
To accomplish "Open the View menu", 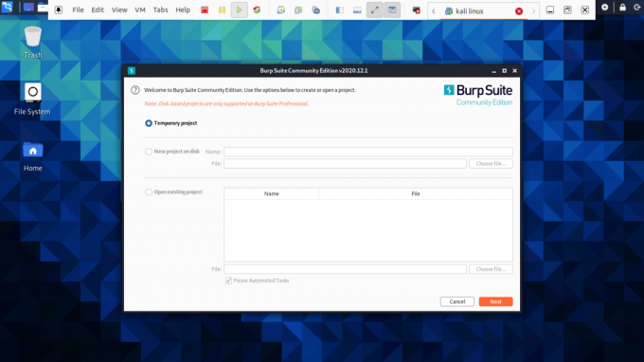I will pyautogui.click(x=119, y=9).
